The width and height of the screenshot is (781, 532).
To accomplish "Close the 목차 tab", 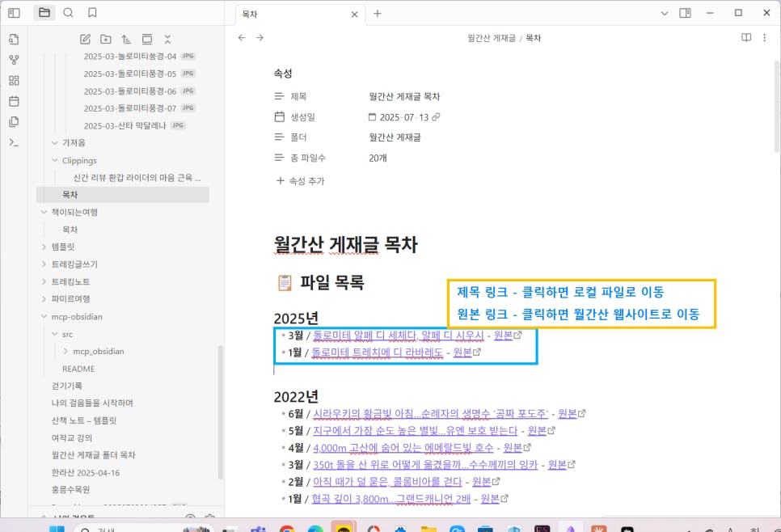I will click(355, 15).
